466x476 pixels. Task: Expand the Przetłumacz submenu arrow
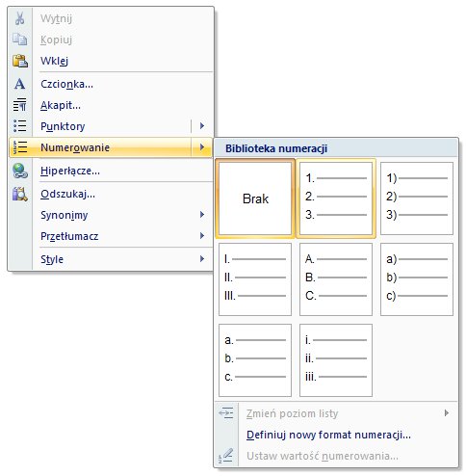click(202, 236)
